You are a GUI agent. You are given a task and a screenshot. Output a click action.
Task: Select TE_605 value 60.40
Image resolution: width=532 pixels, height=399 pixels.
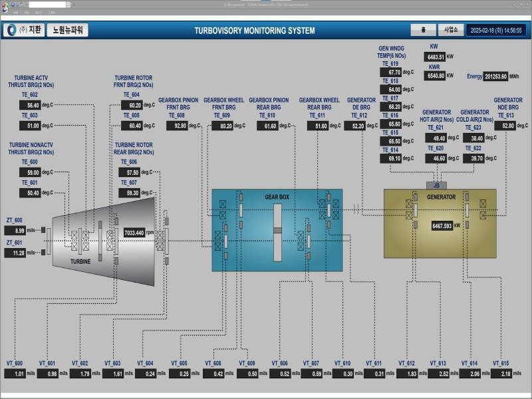point(132,126)
